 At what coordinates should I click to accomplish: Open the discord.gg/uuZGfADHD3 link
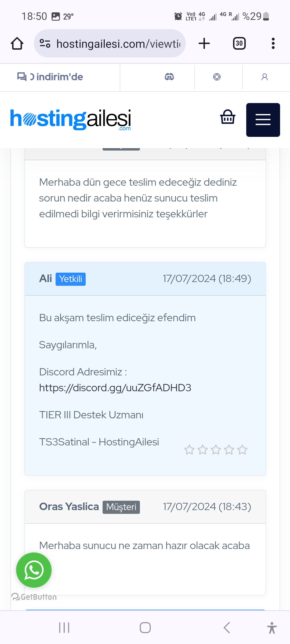(x=115, y=388)
